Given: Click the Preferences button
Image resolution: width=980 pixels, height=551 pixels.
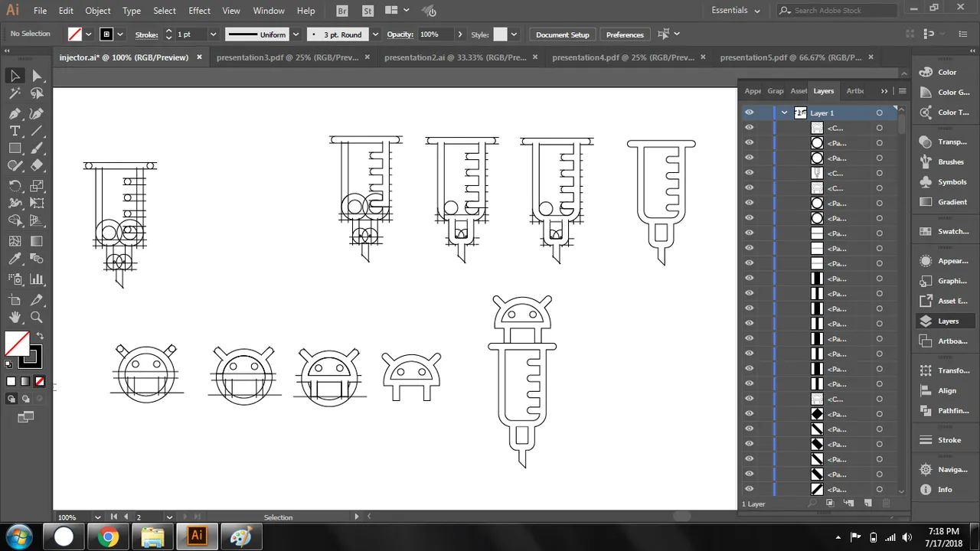Looking at the screenshot, I should coord(625,34).
